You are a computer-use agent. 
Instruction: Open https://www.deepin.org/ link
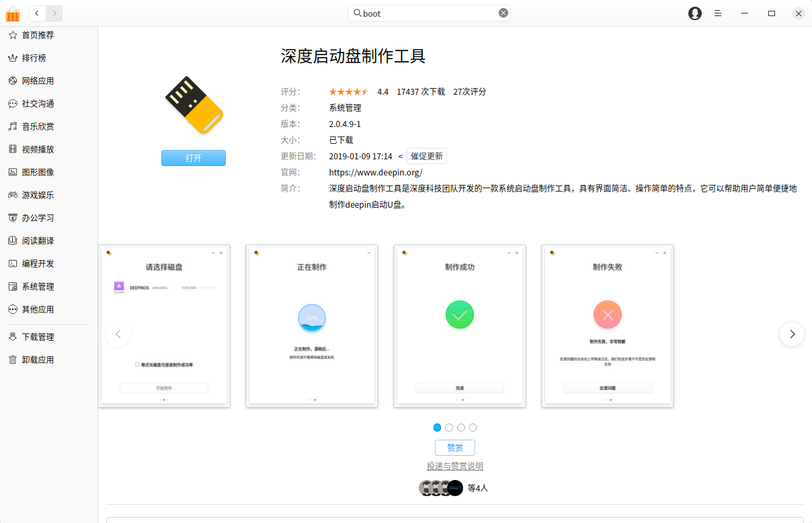point(376,173)
